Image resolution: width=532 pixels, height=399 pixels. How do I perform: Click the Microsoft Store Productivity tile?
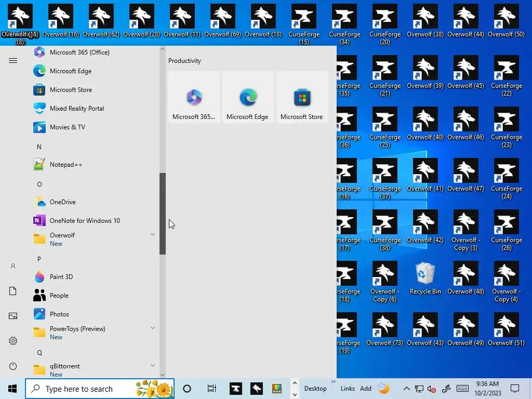(302, 97)
